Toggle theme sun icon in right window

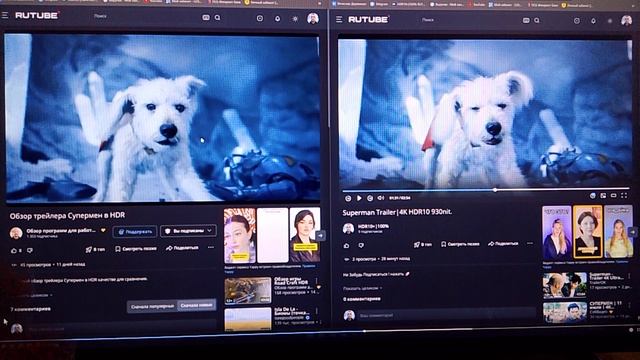coord(610,21)
